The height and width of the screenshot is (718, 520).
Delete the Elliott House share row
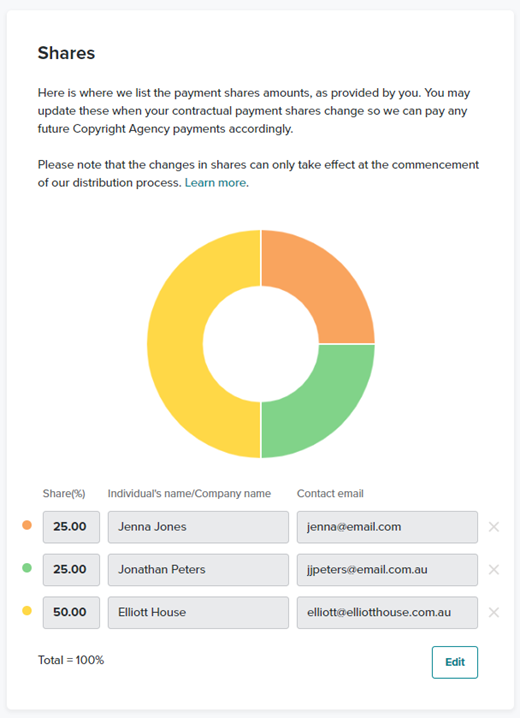(493, 612)
